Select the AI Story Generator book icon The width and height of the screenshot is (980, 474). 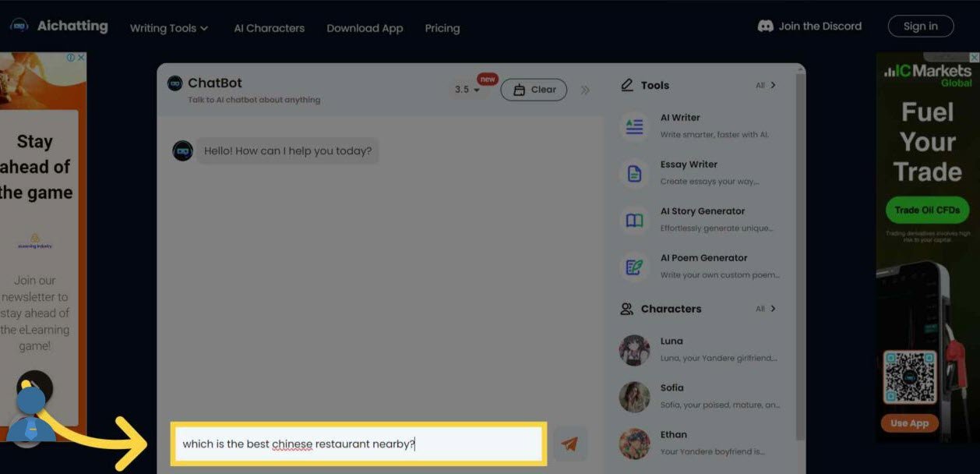tap(634, 221)
